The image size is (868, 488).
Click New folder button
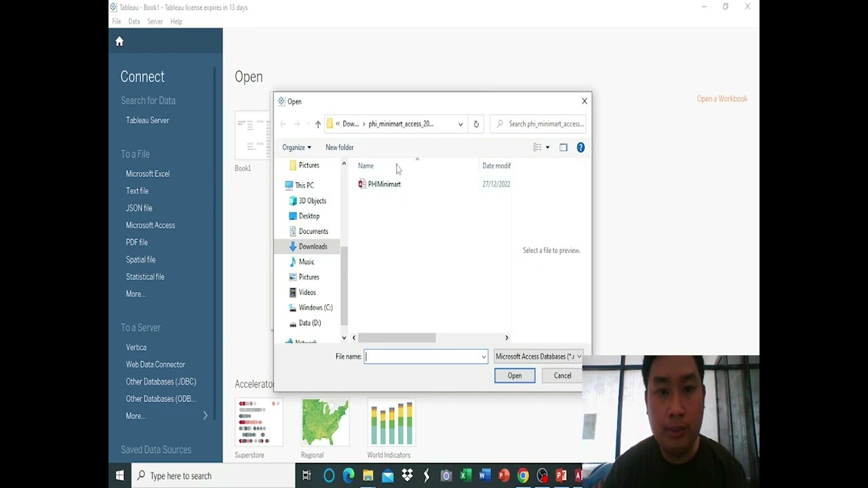(339, 147)
